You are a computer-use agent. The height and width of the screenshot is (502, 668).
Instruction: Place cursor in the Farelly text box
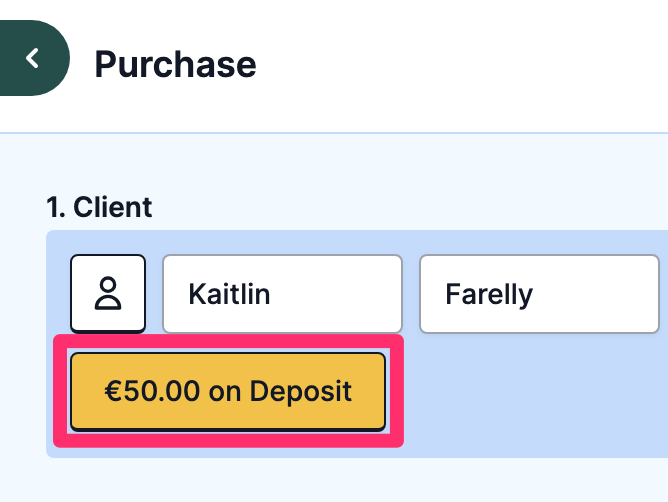tap(539, 294)
